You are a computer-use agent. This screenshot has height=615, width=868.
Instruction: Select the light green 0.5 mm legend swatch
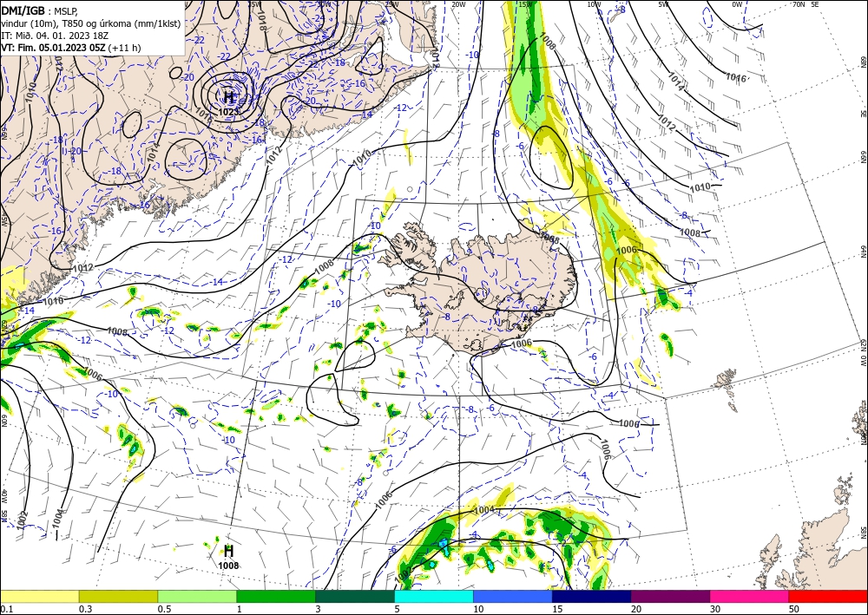pyautogui.click(x=197, y=596)
